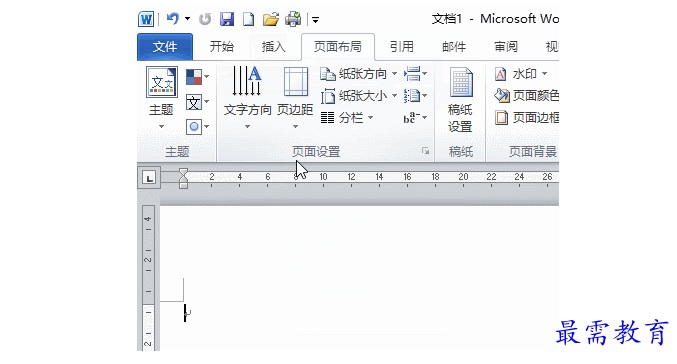677x364 pixels.
Task: Switch to the 审阅 tab
Action: click(506, 47)
